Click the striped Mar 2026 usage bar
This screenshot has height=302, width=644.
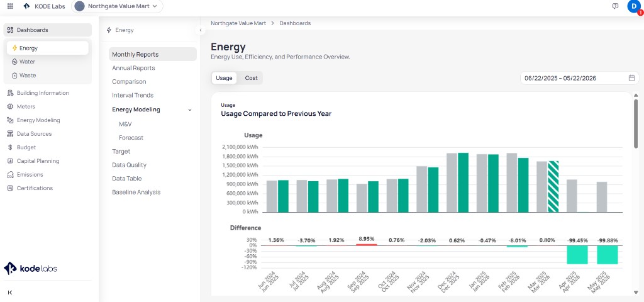pyautogui.click(x=553, y=186)
